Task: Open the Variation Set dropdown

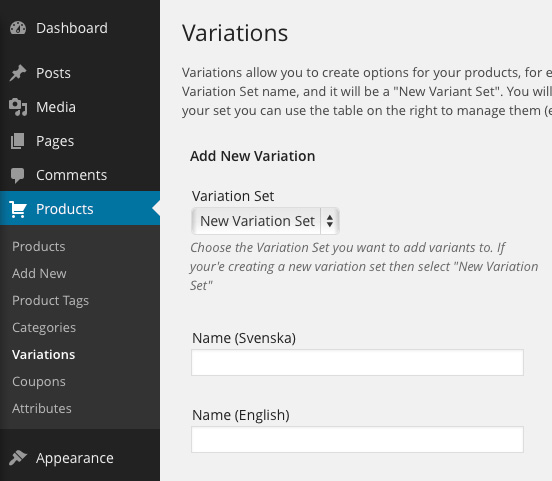Action: (265, 221)
